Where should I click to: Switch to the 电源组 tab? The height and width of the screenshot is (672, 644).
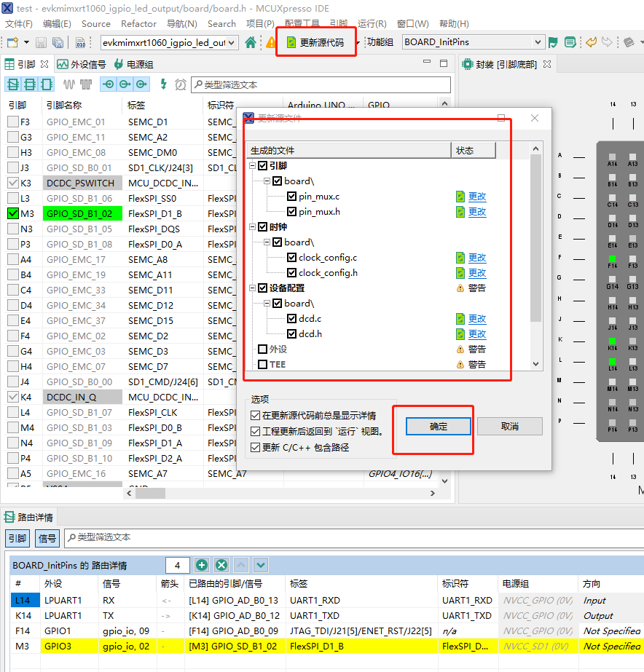pyautogui.click(x=134, y=64)
